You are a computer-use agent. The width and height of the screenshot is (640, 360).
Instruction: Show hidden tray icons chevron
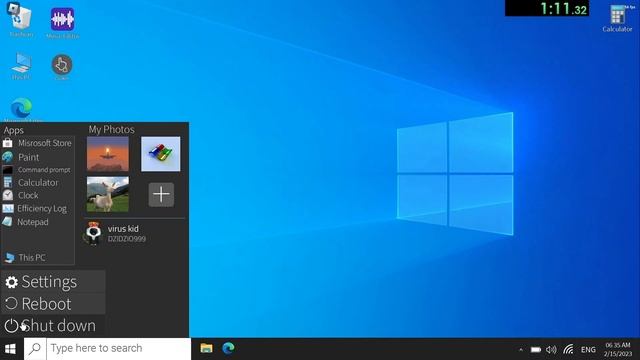(521, 350)
